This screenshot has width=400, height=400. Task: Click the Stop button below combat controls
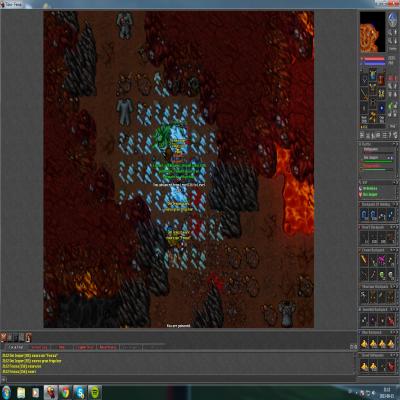(x=392, y=126)
